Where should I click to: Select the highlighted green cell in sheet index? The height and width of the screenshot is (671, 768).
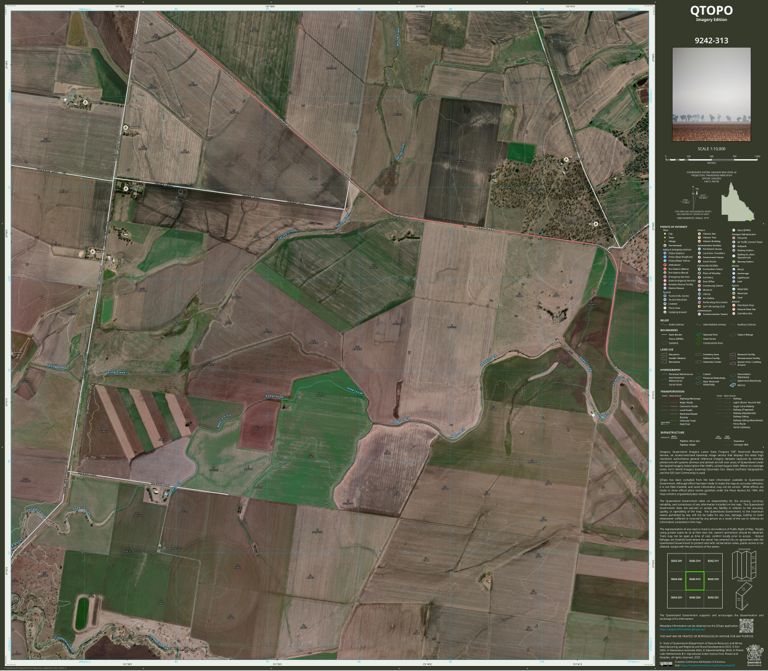click(x=695, y=581)
